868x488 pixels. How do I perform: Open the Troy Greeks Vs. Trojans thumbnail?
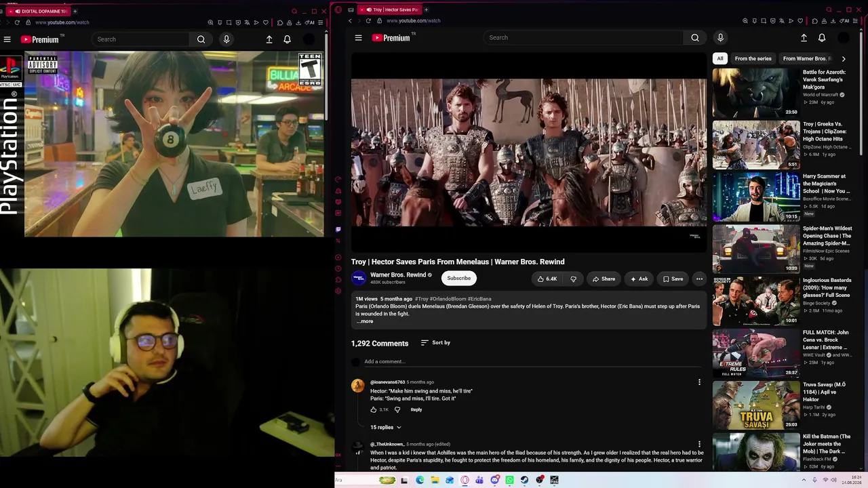(x=756, y=145)
